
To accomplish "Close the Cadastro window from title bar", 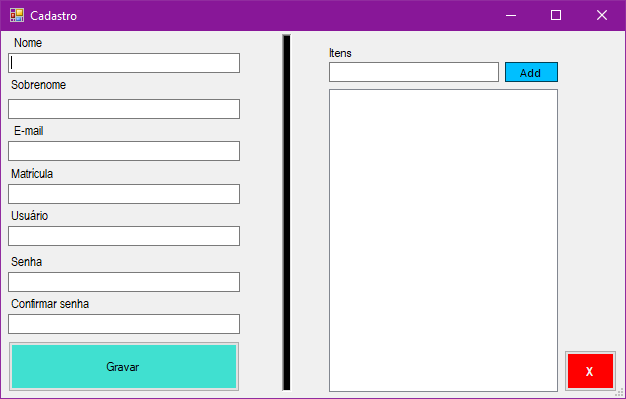I will tap(602, 16).
